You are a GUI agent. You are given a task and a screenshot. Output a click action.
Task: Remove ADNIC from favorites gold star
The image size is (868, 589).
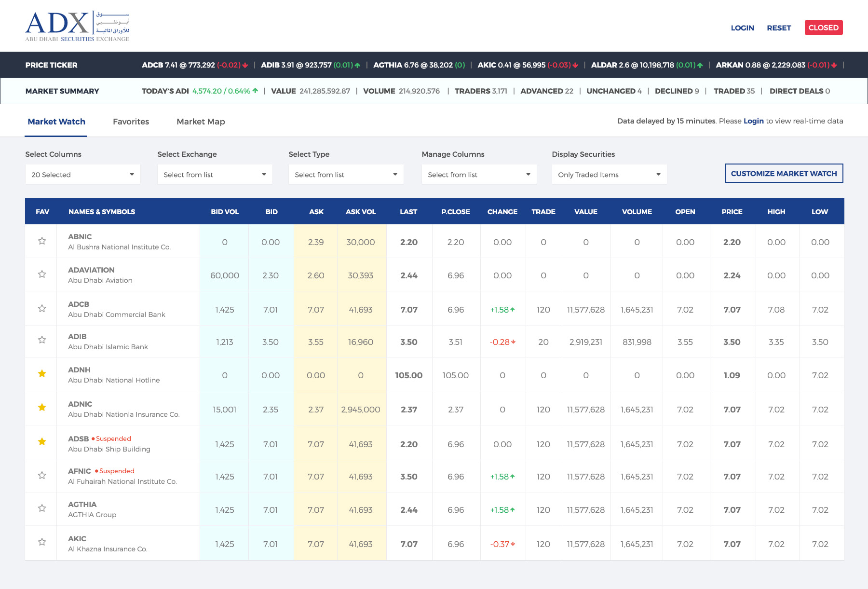[42, 407]
